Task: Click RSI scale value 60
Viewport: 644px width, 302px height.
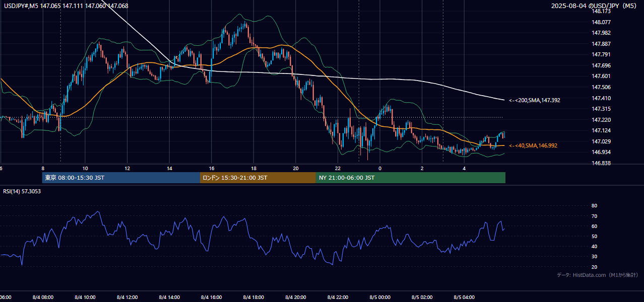Action: 594,226
